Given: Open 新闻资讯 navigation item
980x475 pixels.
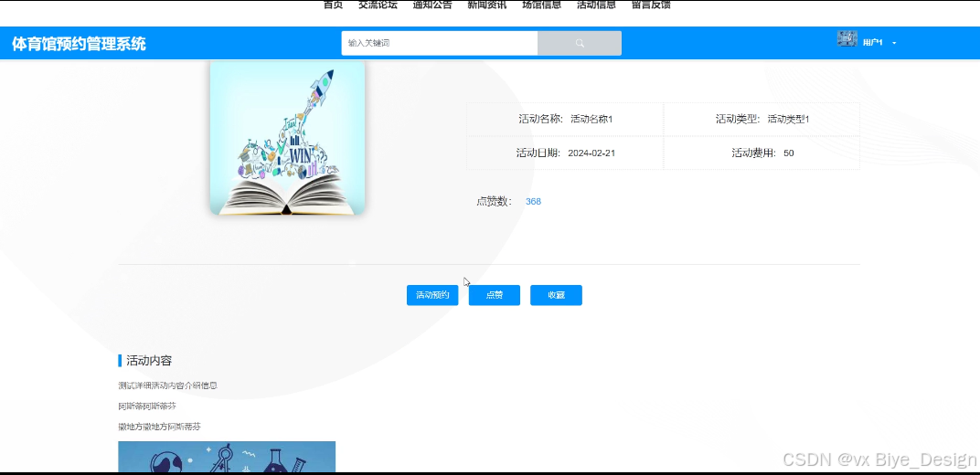Looking at the screenshot, I should click(x=487, y=5).
